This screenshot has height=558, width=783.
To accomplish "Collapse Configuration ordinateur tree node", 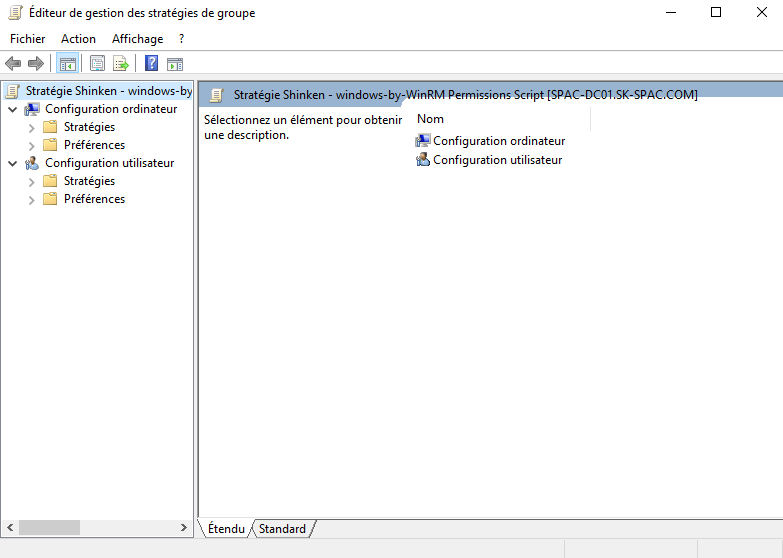I will coord(12,109).
